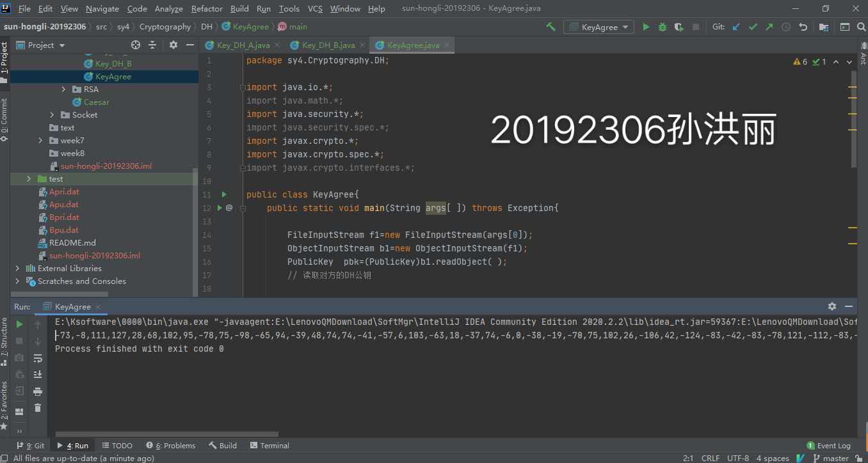Click collapse all icon in Project panel
The width and height of the screenshot is (868, 463).
click(x=152, y=45)
